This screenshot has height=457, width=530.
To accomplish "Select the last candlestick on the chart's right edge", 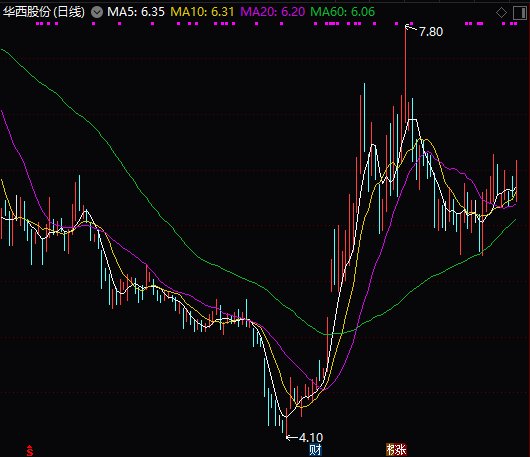I will click(516, 181).
